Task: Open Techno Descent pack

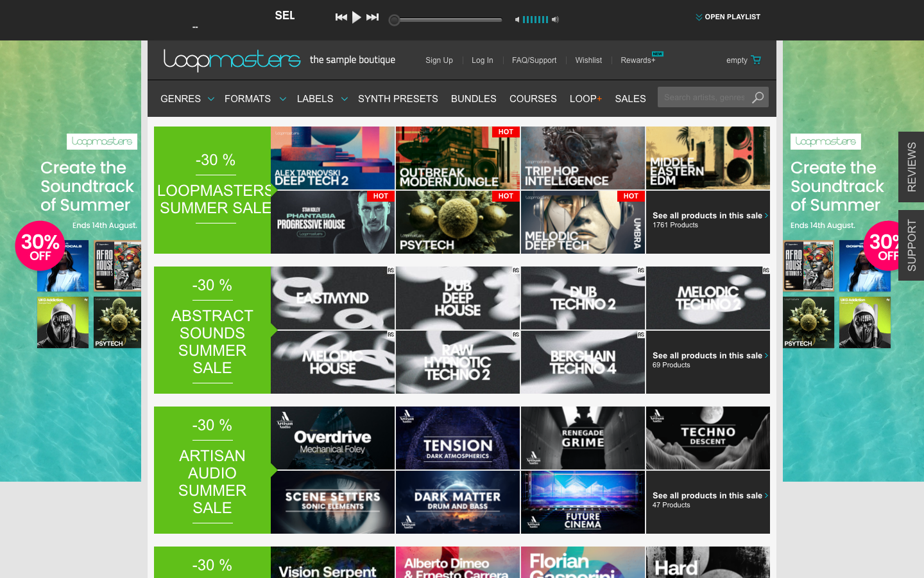Action: tap(708, 438)
